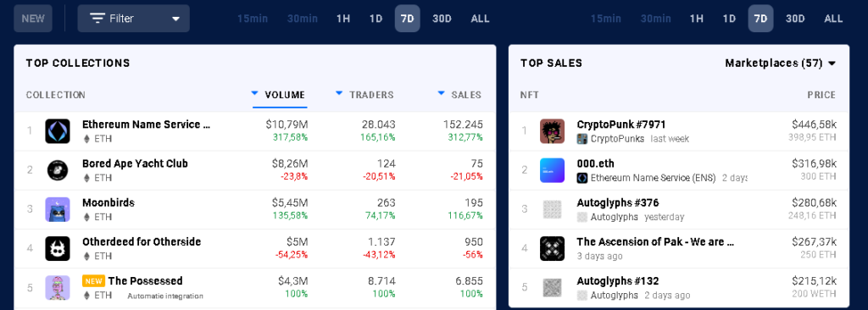This screenshot has width=868, height=310.
Task: Open Otherdeed for Otherside collection link
Action: (142, 242)
